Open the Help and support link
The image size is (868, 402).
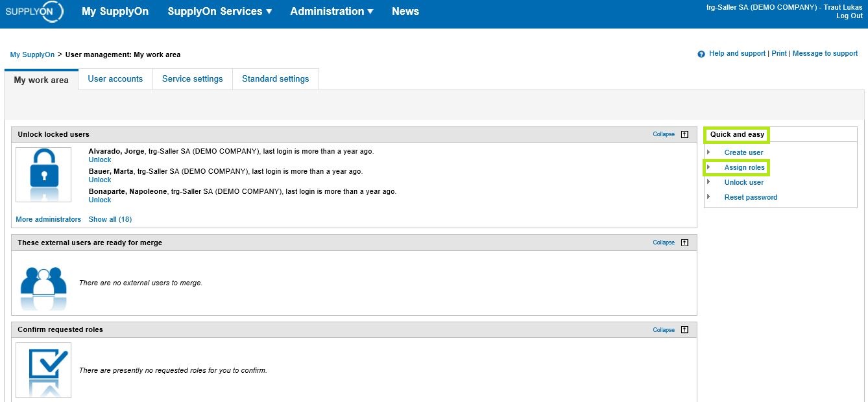pos(737,54)
